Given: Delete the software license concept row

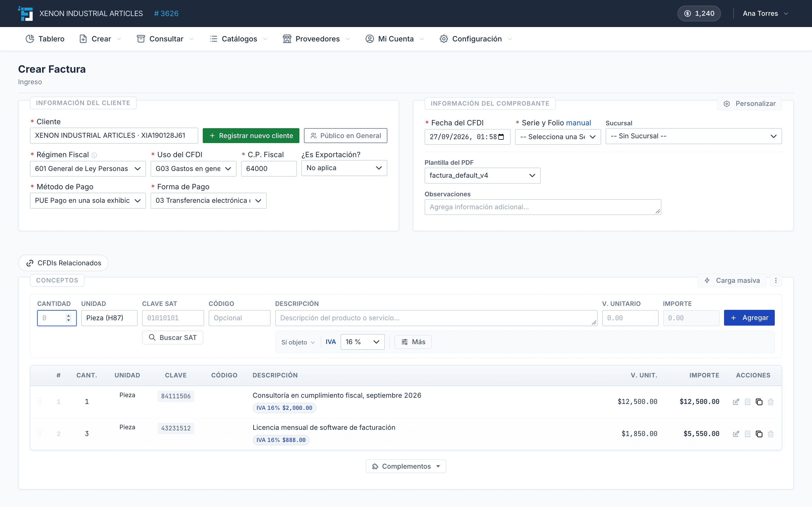Looking at the screenshot, I should click(771, 434).
